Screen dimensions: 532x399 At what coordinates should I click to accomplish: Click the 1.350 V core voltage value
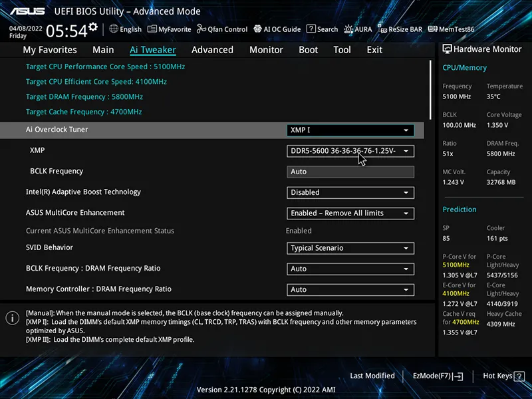(x=497, y=125)
